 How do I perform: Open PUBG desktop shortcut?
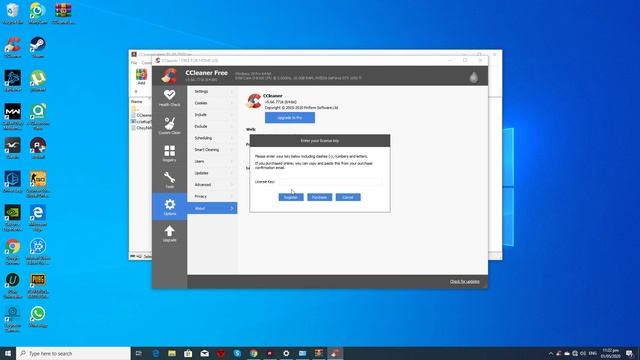click(x=38, y=285)
